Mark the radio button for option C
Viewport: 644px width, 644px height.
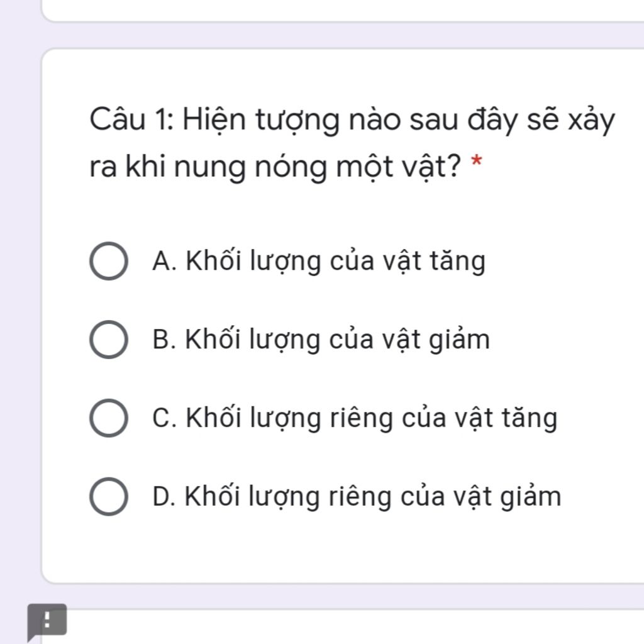click(108, 418)
